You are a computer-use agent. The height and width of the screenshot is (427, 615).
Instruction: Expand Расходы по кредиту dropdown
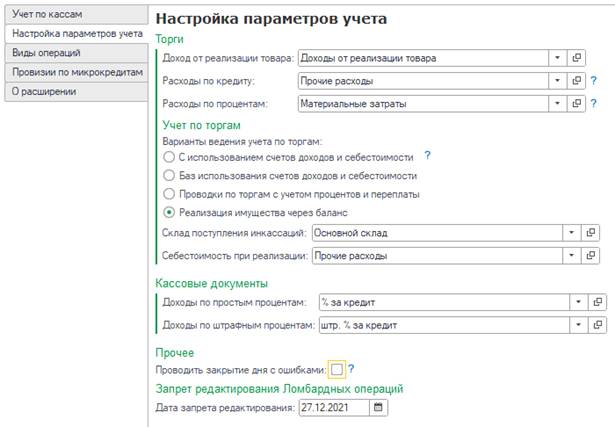(x=557, y=81)
